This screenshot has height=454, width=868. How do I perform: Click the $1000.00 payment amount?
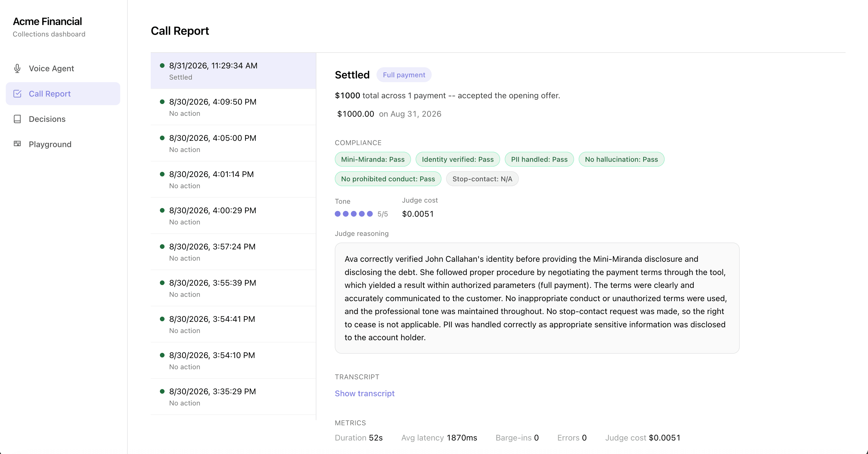point(355,114)
